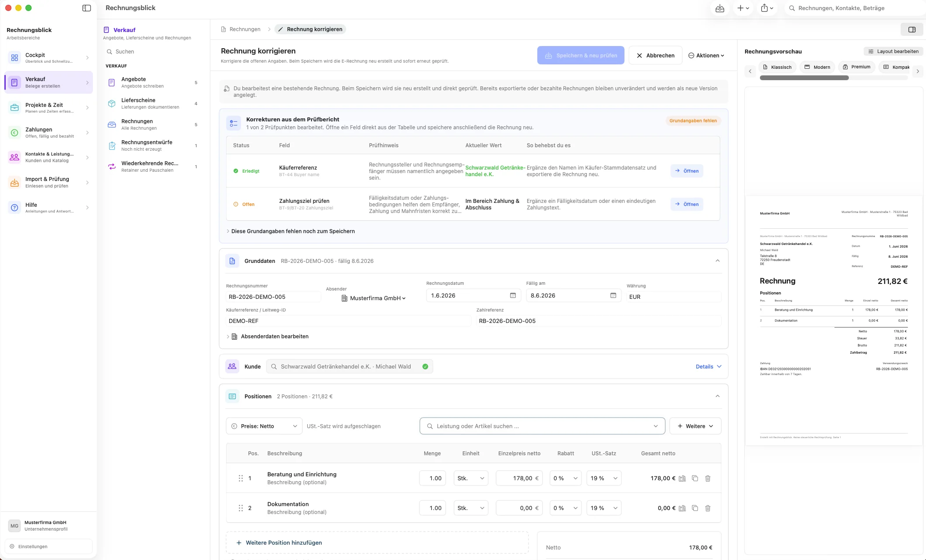Screen dimensions: 926x560
Task: Delete the Dokumentation position
Action: click(708, 508)
